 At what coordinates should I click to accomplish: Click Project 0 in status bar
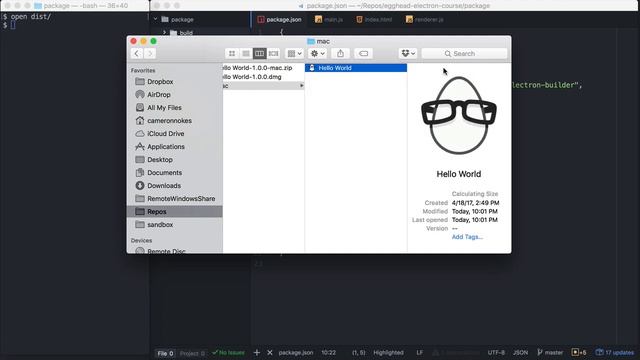(192, 353)
